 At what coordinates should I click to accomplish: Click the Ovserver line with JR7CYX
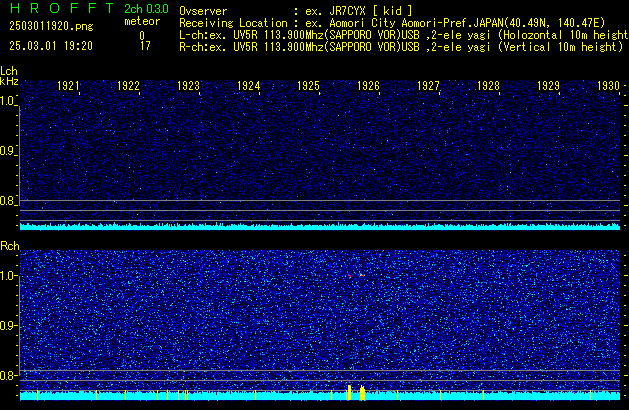coord(296,11)
